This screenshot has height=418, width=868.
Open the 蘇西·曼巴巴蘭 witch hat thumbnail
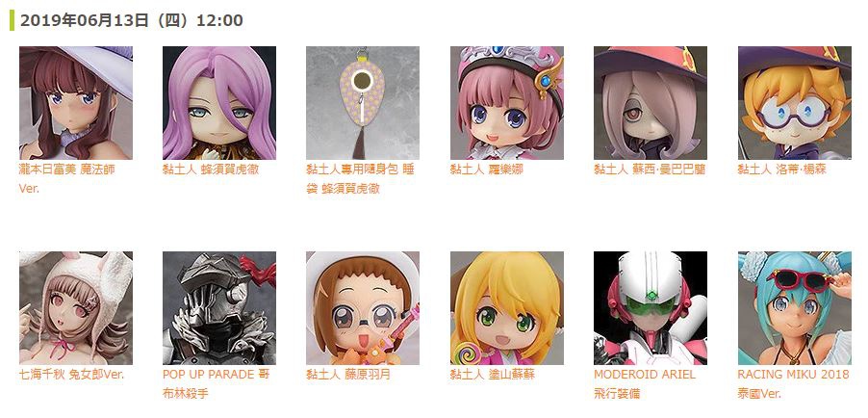coord(651,103)
